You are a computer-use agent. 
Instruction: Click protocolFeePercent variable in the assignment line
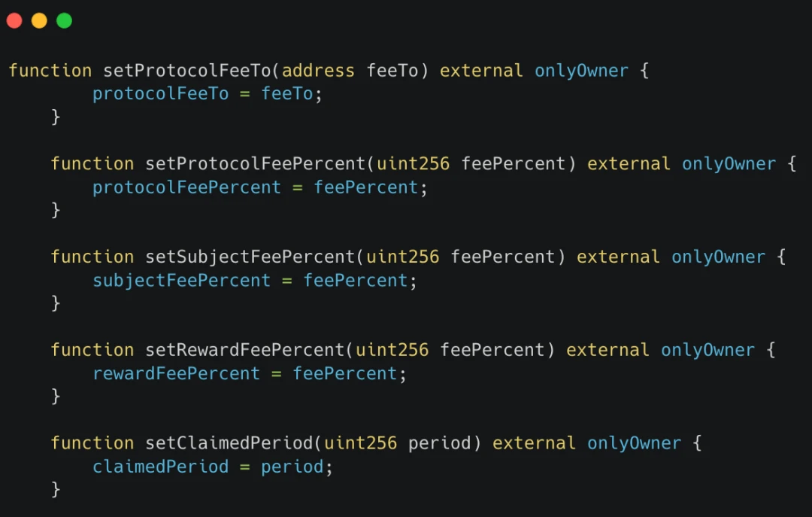186,187
